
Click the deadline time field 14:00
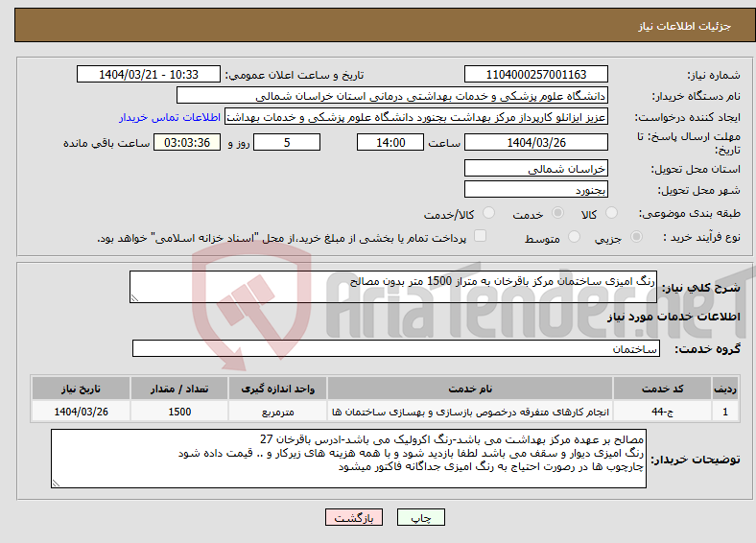(x=390, y=142)
